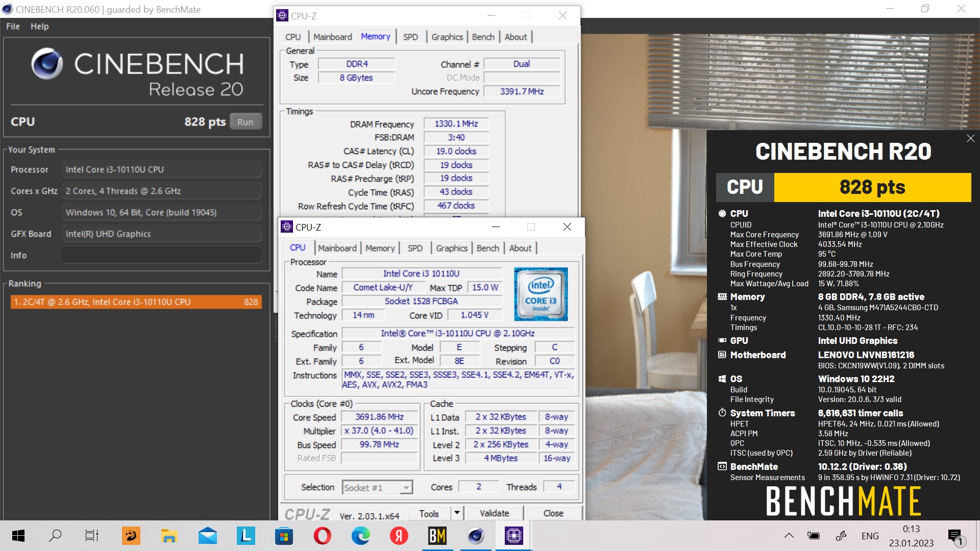Click Core Speed value 3691.86 MHz

tap(380, 417)
